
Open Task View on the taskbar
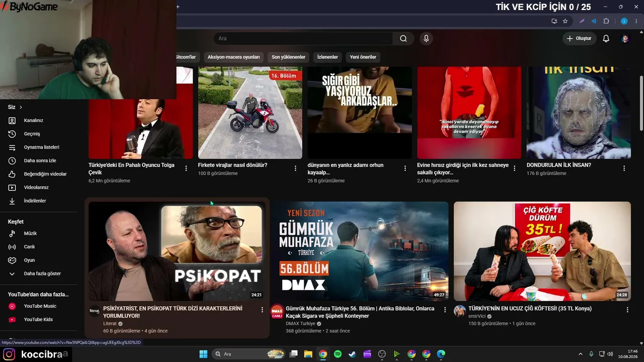point(294,354)
